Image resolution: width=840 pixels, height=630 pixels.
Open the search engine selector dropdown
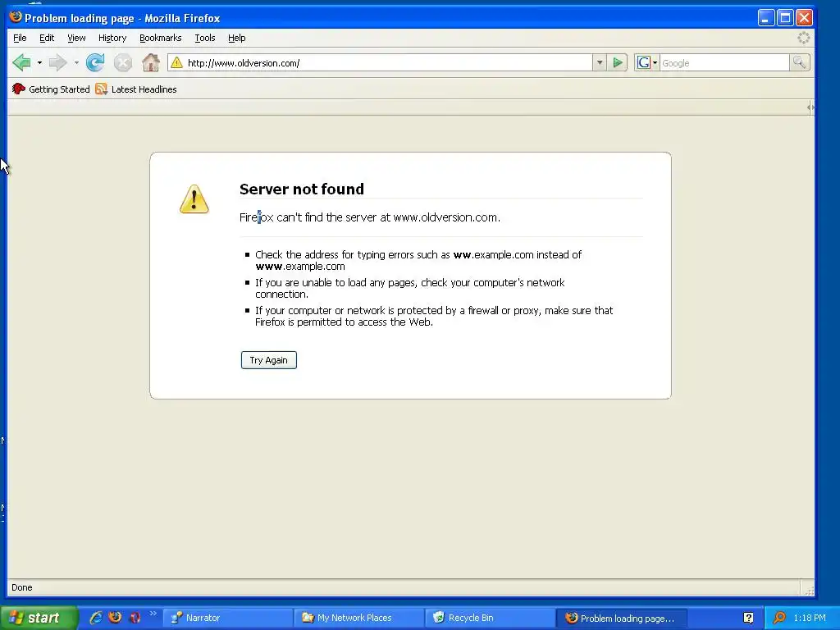coord(646,62)
